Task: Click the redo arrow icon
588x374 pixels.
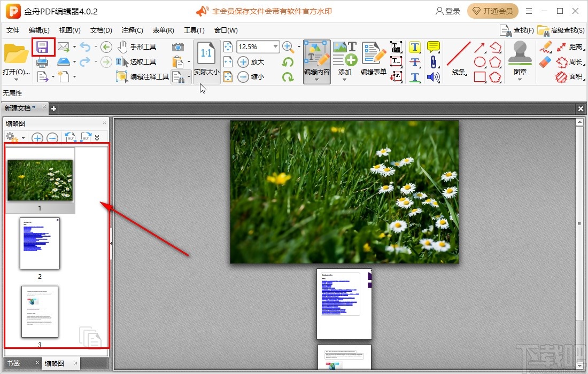Action: (x=85, y=62)
